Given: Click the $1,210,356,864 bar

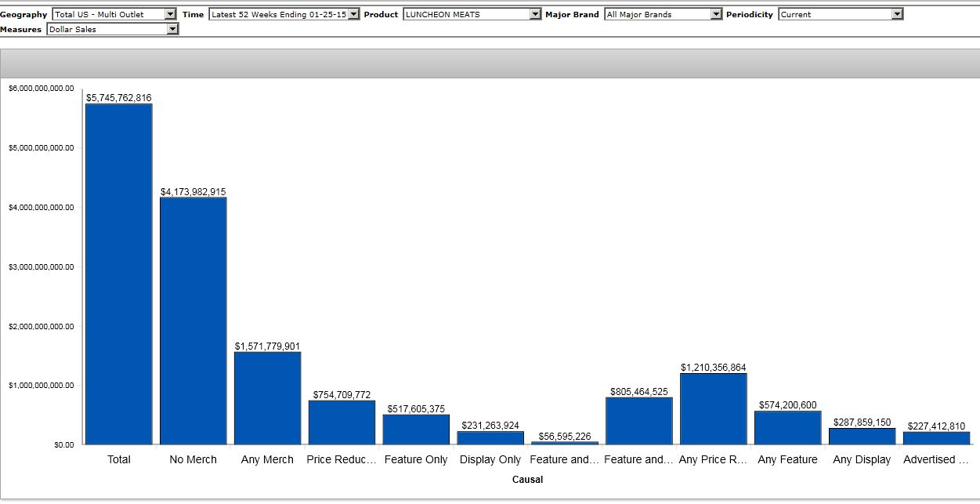Looking at the screenshot, I should click(x=713, y=409).
